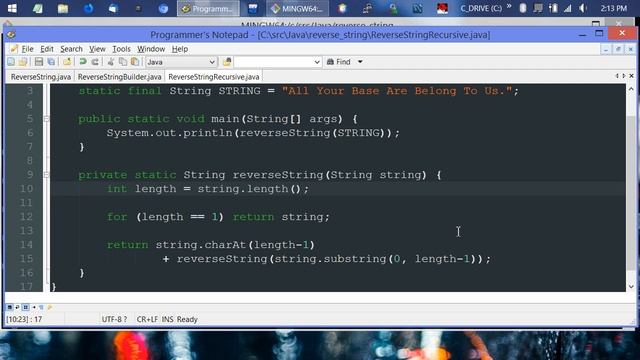The width and height of the screenshot is (640, 360).
Task: Open the Search menu
Action: pyautogui.click(x=71, y=49)
